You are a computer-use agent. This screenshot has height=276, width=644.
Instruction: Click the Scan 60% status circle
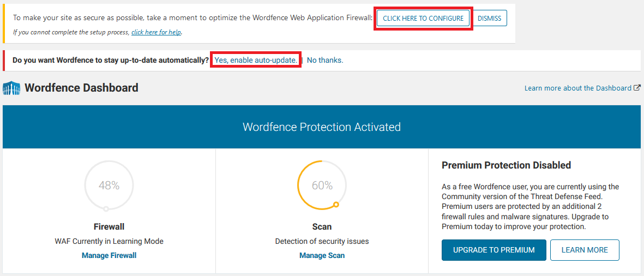(x=322, y=185)
